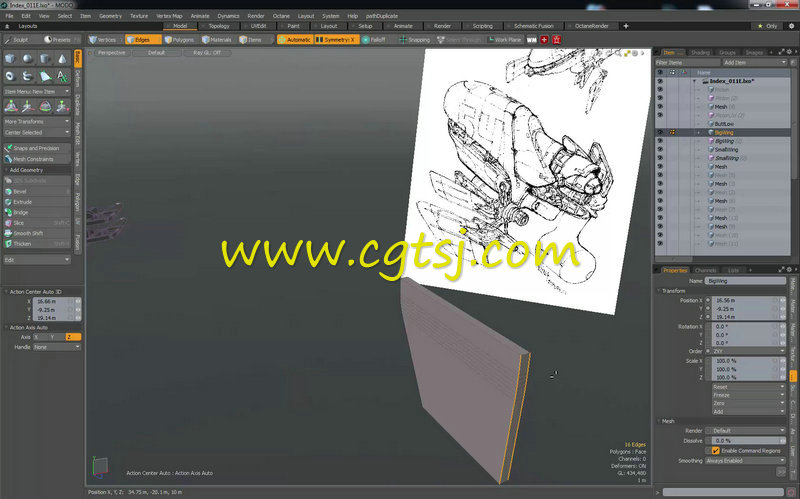Add a cone primitive
The image size is (800, 499).
(62, 59)
